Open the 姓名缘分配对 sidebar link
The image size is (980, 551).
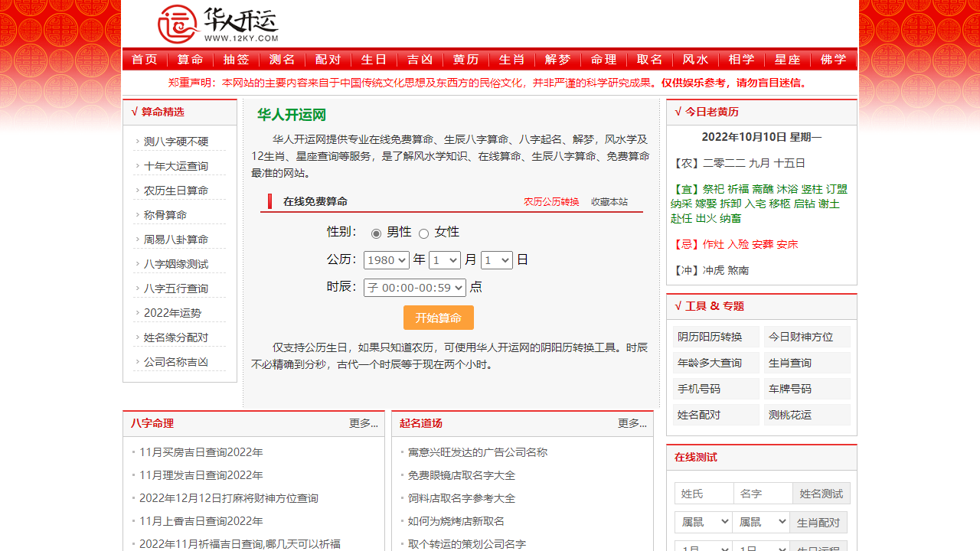pyautogui.click(x=176, y=337)
